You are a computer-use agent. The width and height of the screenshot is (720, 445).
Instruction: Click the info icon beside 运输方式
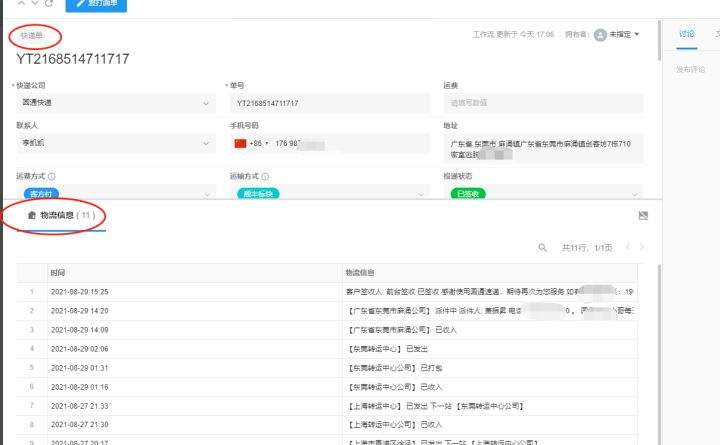265,176
